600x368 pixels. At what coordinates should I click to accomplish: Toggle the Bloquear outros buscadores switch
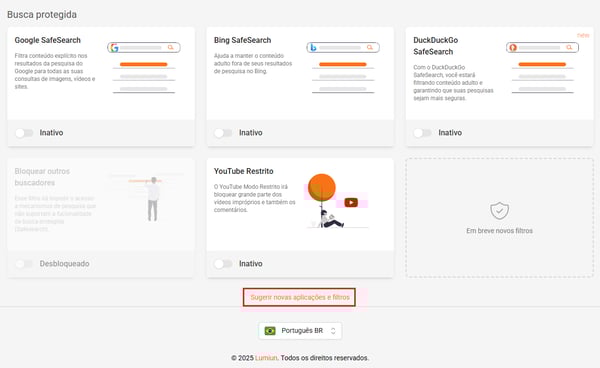pyautogui.click(x=24, y=264)
